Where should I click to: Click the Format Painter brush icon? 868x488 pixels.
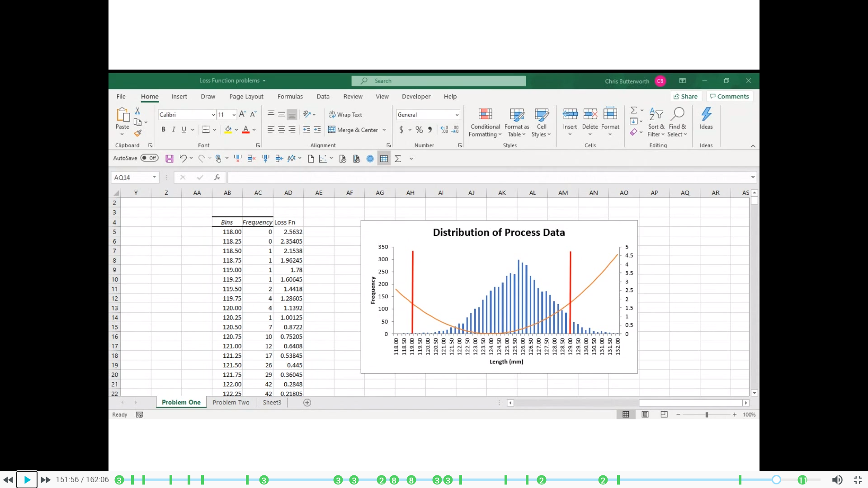[138, 133]
